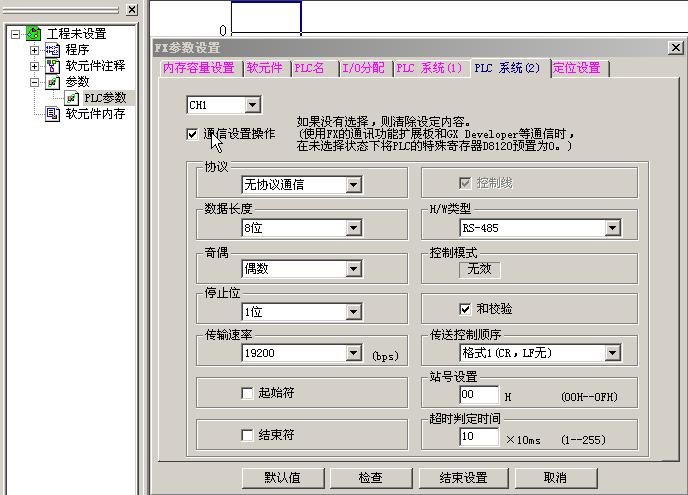Open the 协议 protocol dropdown

click(353, 184)
